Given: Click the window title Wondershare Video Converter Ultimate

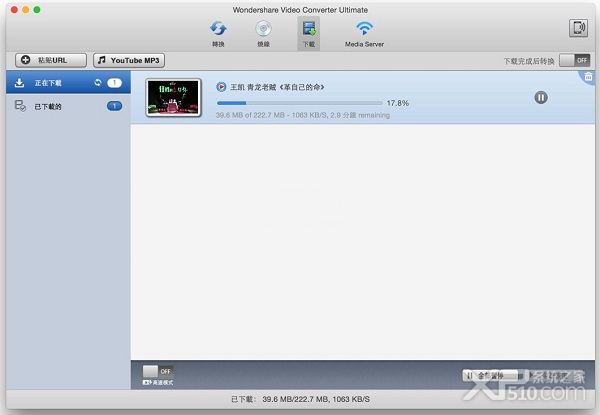Looking at the screenshot, I should (x=300, y=10).
